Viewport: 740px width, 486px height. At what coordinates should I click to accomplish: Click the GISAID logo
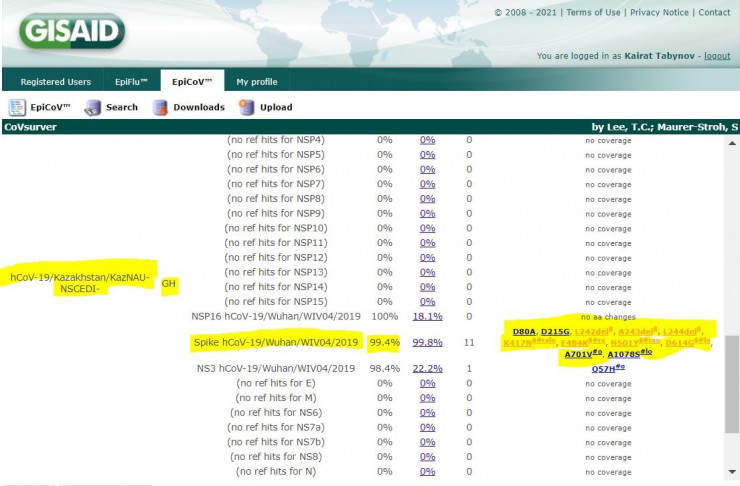click(x=71, y=31)
